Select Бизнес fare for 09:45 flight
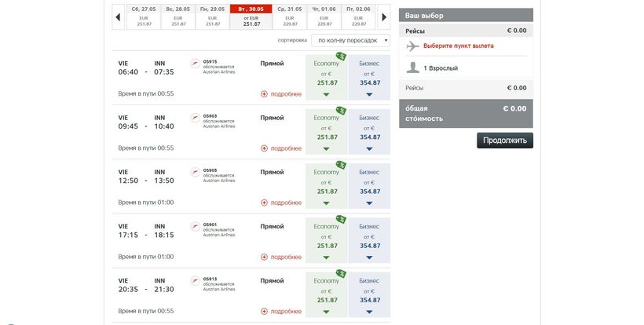644x325 pixels. pyautogui.click(x=369, y=130)
